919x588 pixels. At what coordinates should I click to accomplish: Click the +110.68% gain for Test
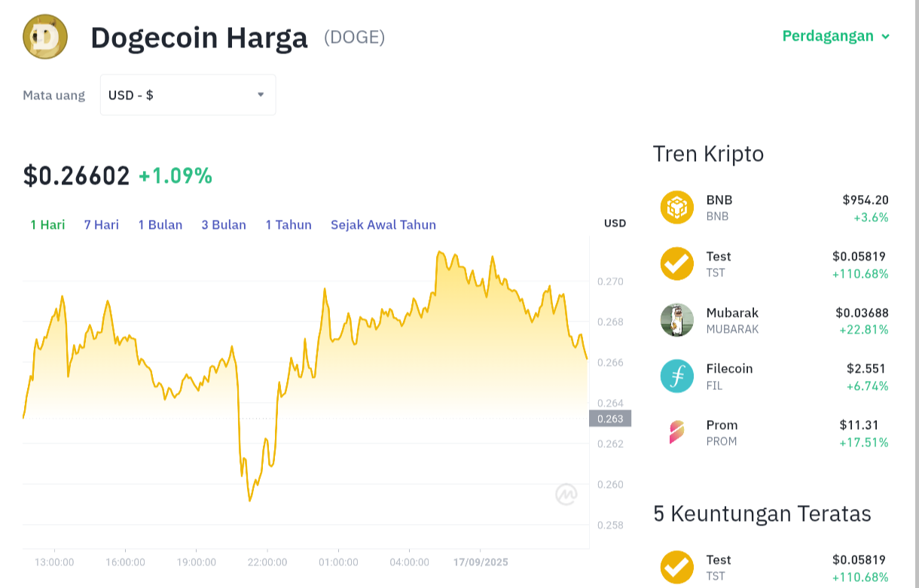pos(859,274)
